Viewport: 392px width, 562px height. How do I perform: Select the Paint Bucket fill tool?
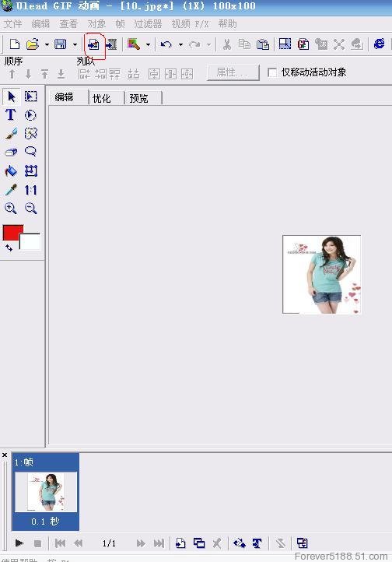[x=11, y=170]
